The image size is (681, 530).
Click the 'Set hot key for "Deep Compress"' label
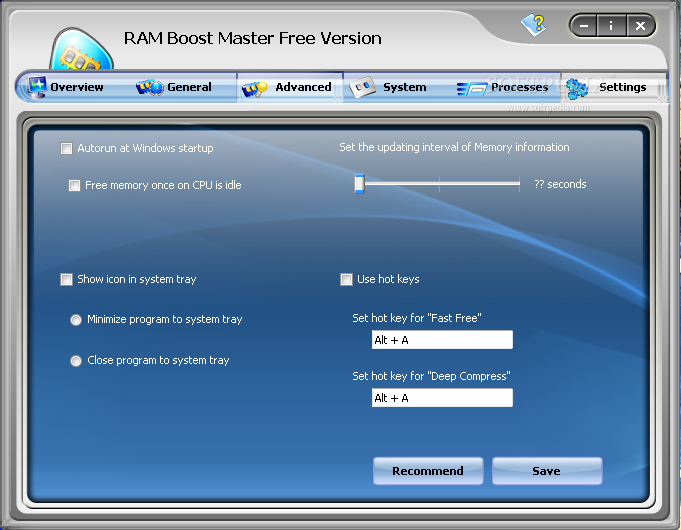(x=431, y=376)
